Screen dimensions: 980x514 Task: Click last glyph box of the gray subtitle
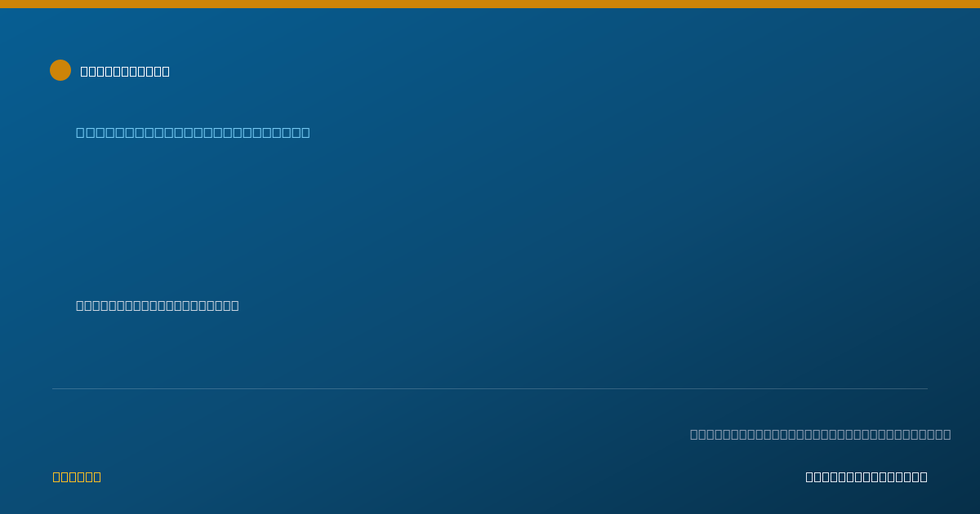click(x=235, y=305)
